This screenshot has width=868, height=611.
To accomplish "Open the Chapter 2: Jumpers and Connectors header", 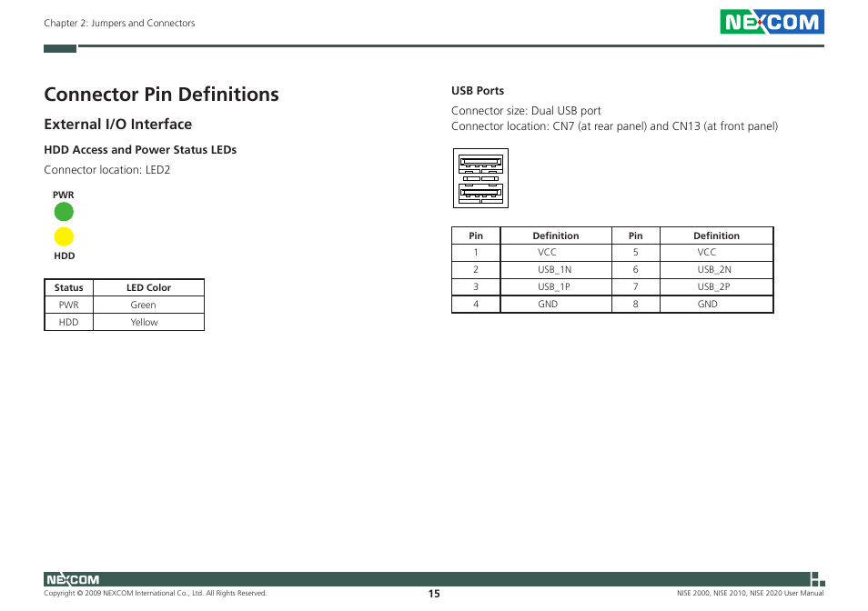I will [x=119, y=23].
